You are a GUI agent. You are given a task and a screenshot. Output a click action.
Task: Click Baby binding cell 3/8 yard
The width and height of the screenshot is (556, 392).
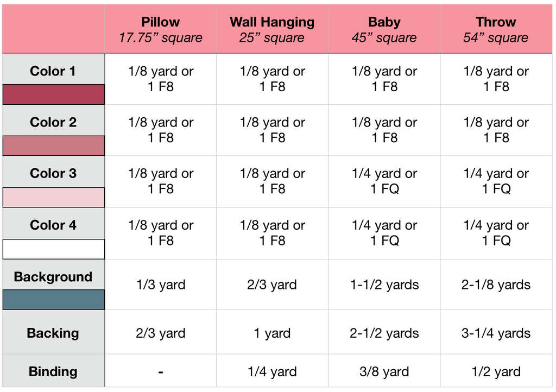[384, 371]
